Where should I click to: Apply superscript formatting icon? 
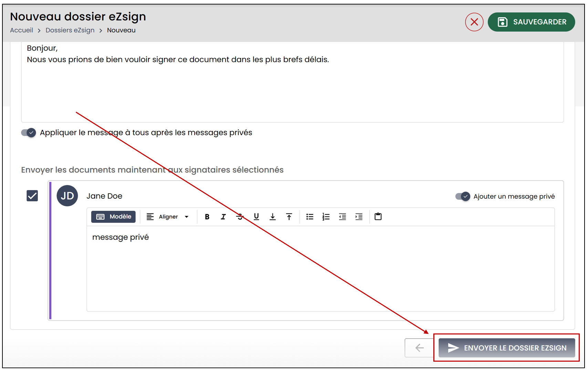click(289, 217)
